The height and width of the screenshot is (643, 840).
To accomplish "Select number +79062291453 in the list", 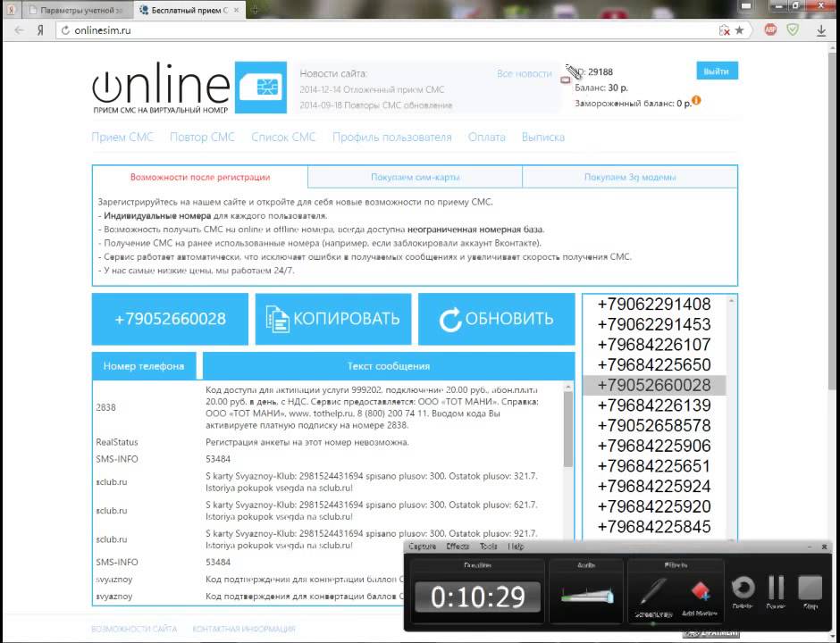I will pos(654,324).
